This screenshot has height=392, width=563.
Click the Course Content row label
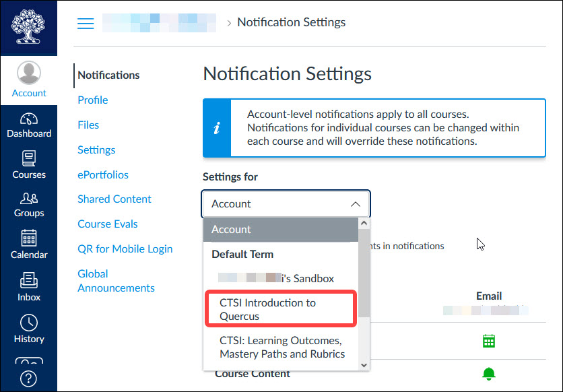(x=253, y=374)
